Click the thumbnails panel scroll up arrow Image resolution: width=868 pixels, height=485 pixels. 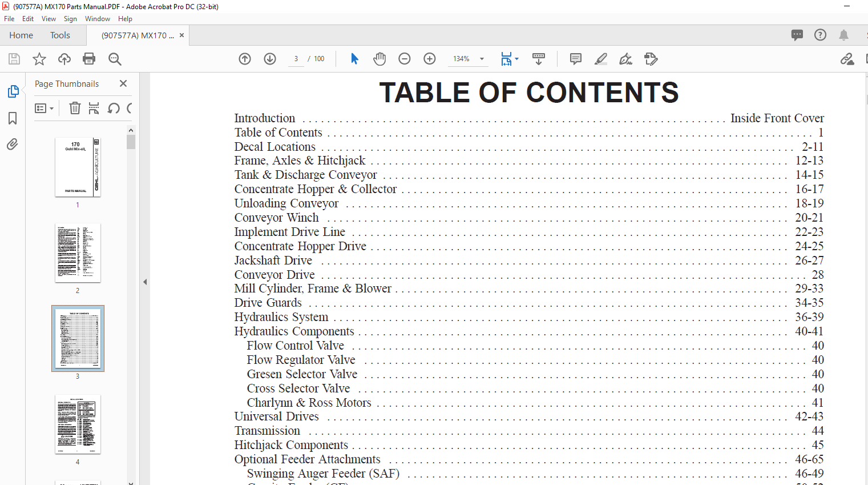(x=131, y=130)
